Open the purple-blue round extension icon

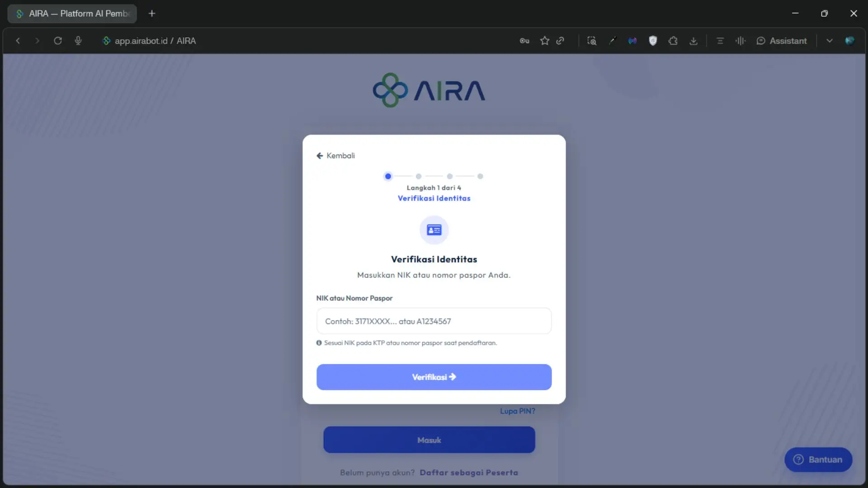632,41
